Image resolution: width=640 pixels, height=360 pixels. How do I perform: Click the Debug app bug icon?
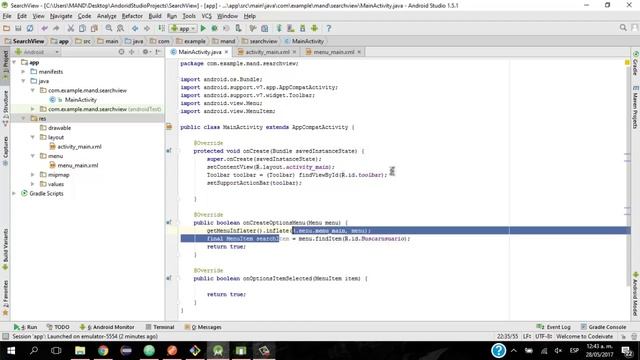[214, 28]
